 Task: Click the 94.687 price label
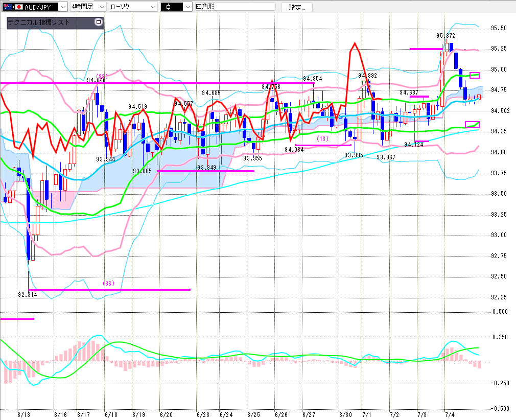(x=409, y=92)
